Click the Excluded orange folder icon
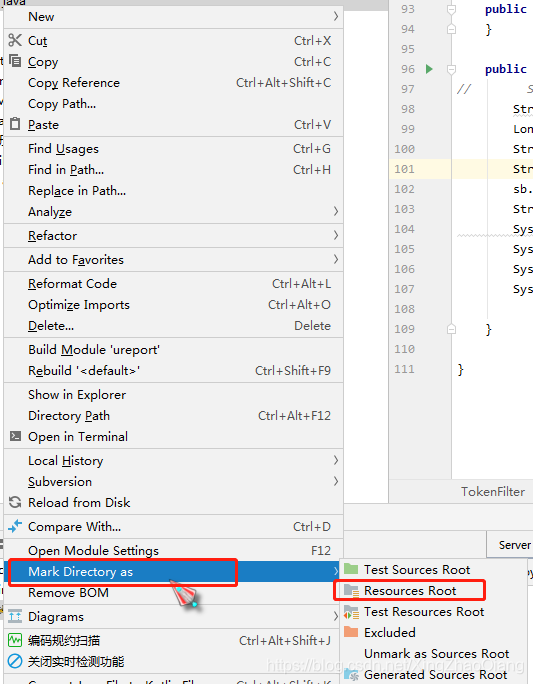 [x=351, y=632]
